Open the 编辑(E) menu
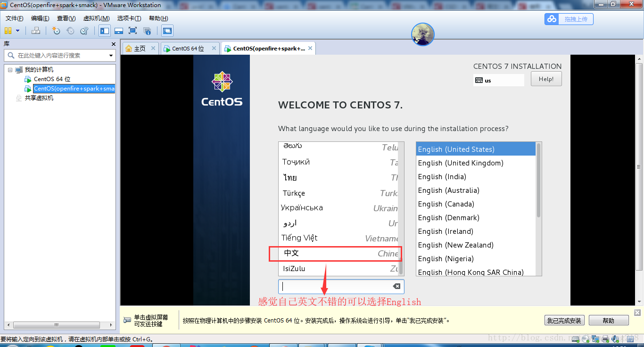The width and height of the screenshot is (644, 347). coord(40,18)
